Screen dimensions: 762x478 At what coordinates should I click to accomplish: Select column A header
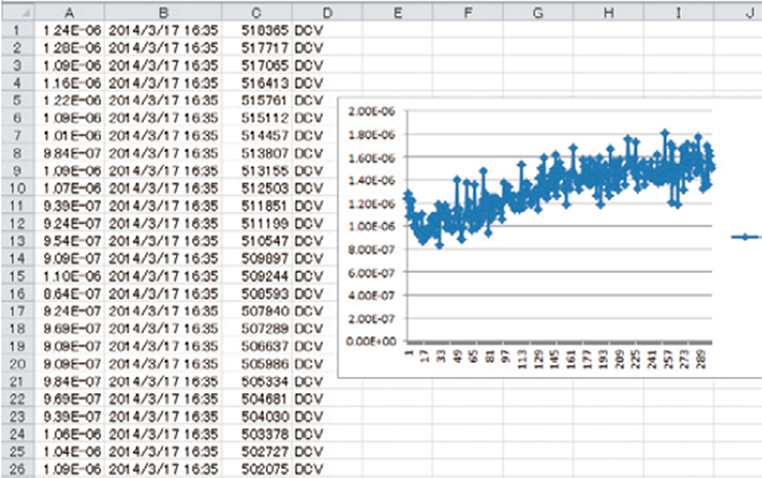click(69, 12)
